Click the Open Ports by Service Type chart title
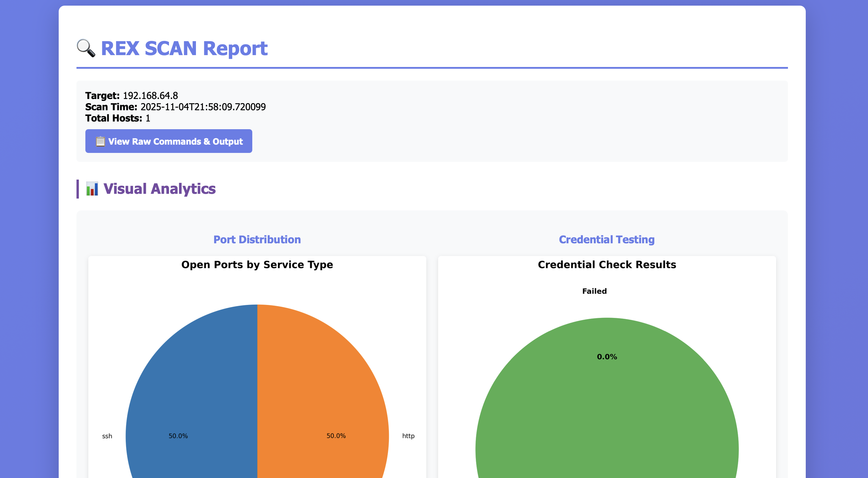 [257, 265]
